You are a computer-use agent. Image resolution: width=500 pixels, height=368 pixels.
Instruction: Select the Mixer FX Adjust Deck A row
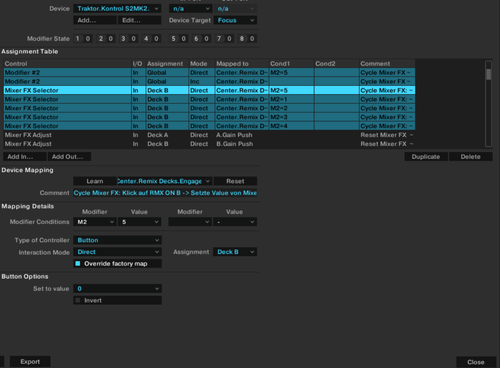click(209, 135)
